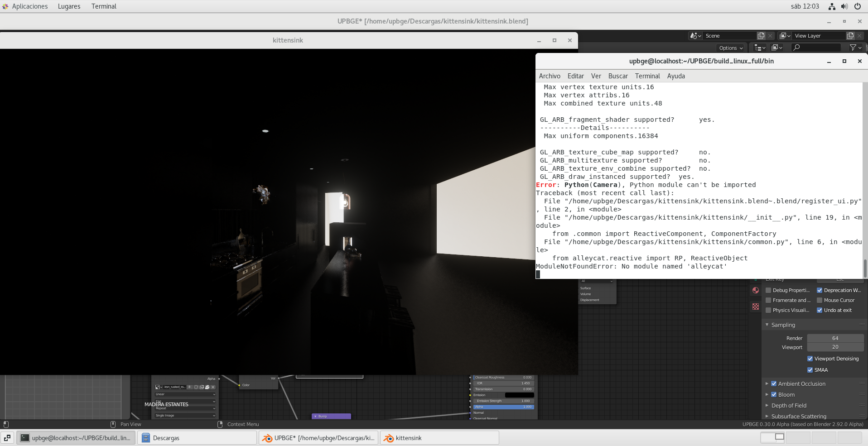The height and width of the screenshot is (446, 868).
Task: Click the new scene duplicate icon
Action: tap(761, 36)
